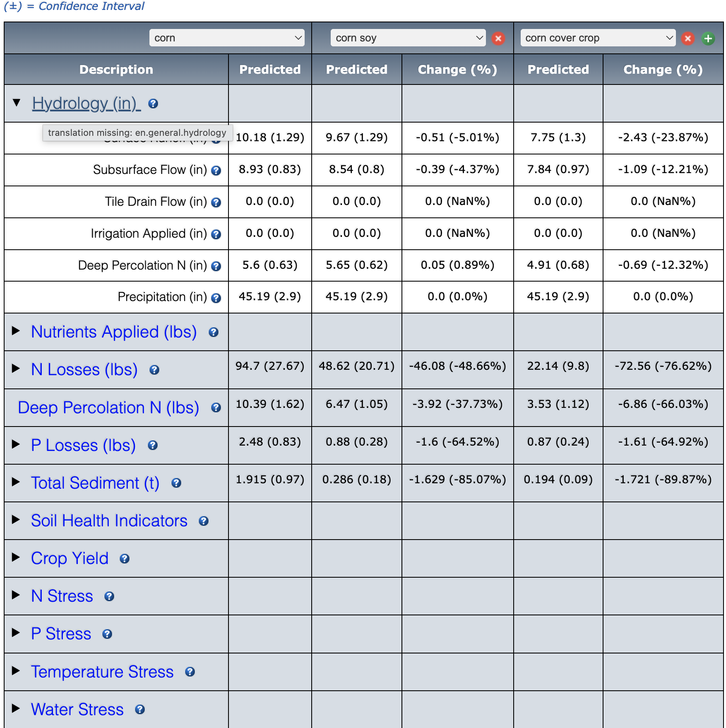Open help icon for Tile Drain Flow (in)

(x=216, y=202)
